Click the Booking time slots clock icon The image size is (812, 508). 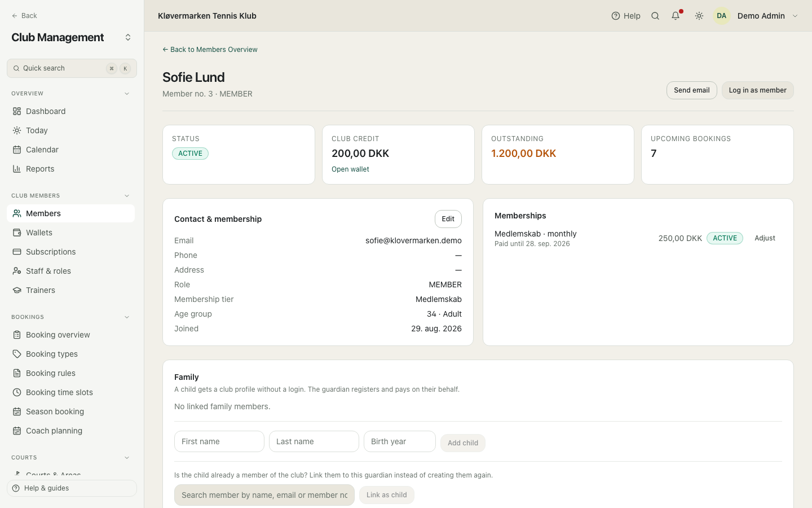17,392
